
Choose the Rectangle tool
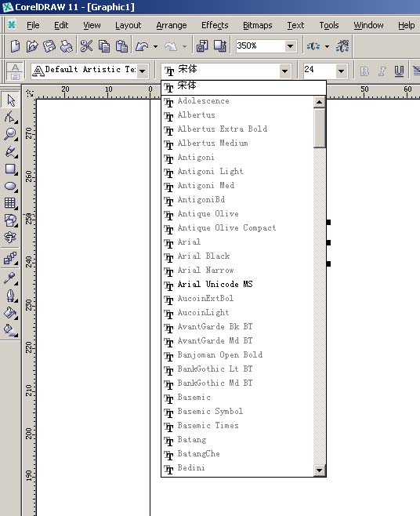(10, 169)
